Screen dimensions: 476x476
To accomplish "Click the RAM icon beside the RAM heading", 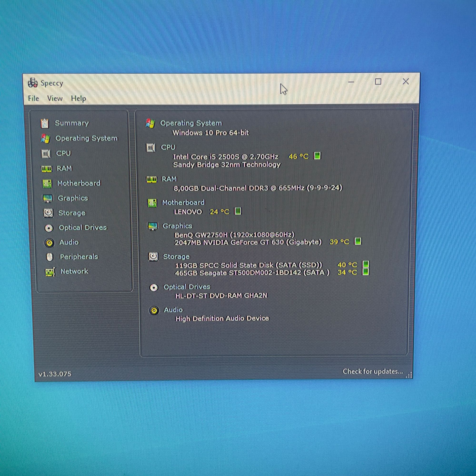I will click(152, 179).
